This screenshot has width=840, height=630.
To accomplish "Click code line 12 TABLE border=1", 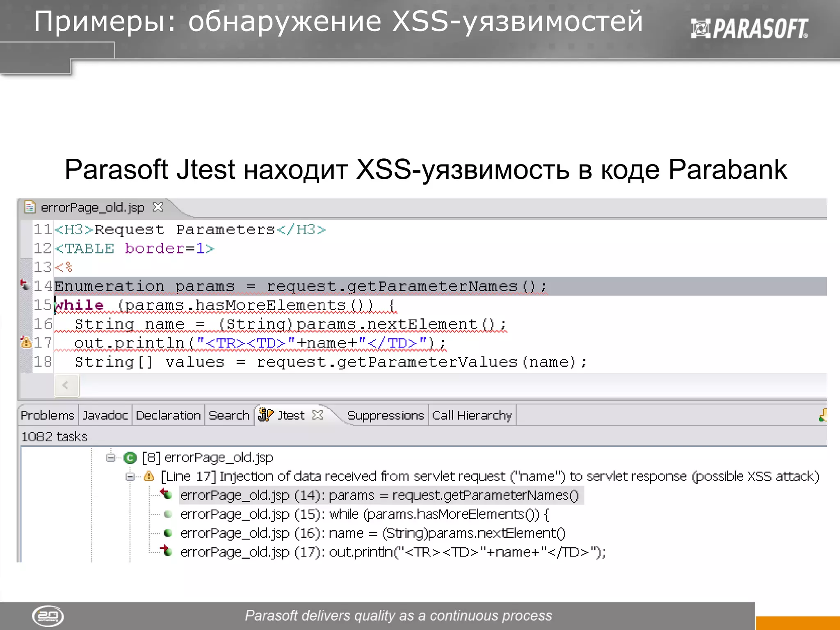I will (135, 249).
